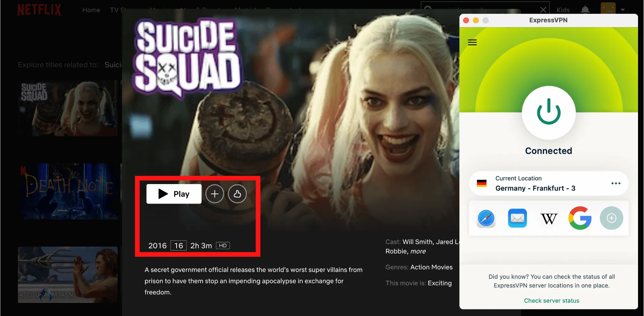Screen dimensions: 644x316
Task: Click the Netflix logo
Action: pos(39,10)
